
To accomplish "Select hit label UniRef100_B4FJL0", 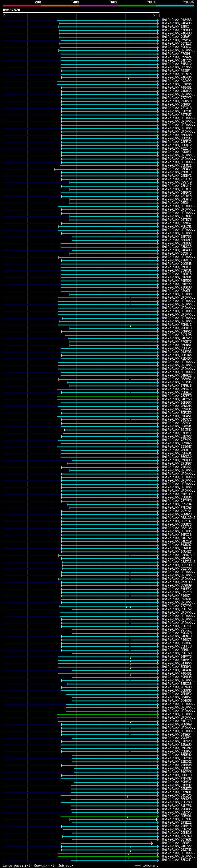I will (x=177, y=64).
